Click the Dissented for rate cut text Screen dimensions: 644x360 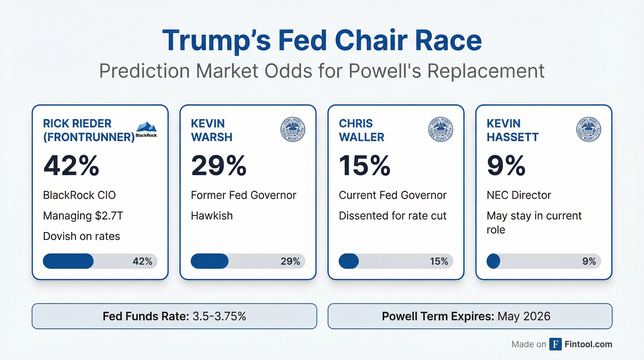tap(392, 216)
